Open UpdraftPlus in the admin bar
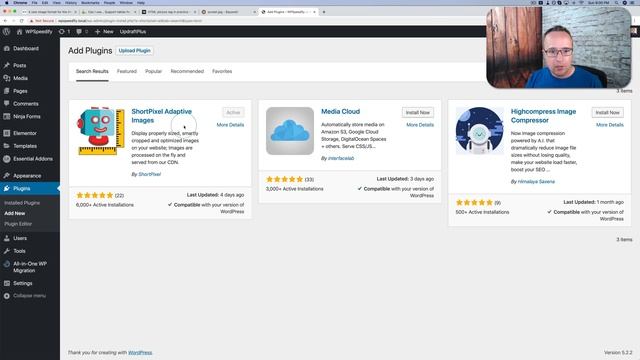 pyautogui.click(x=133, y=31)
